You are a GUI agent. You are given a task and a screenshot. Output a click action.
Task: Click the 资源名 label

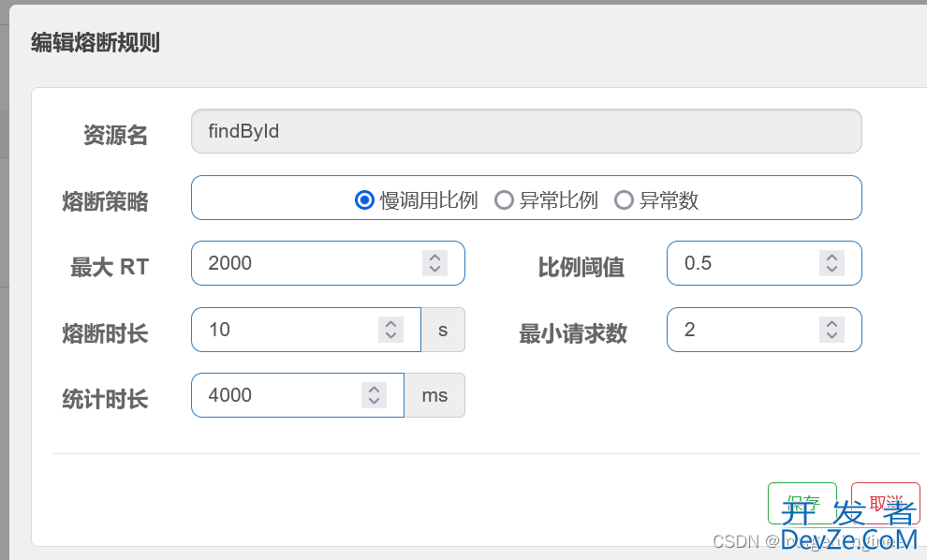[x=115, y=136]
